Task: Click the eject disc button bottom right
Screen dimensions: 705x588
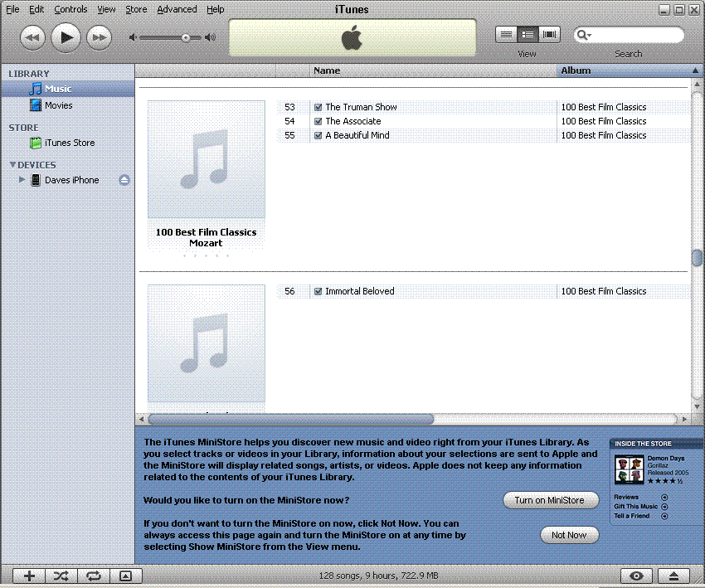Action: pyautogui.click(x=673, y=576)
